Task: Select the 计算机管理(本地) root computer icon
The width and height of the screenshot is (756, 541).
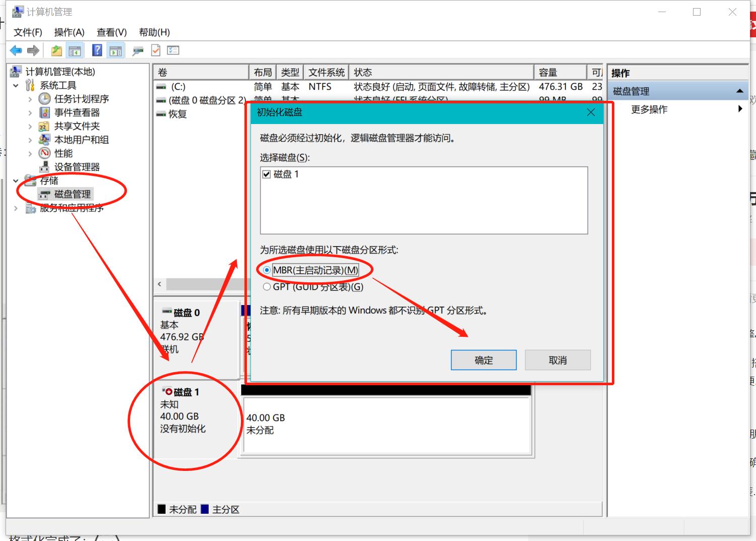Action: pos(16,72)
